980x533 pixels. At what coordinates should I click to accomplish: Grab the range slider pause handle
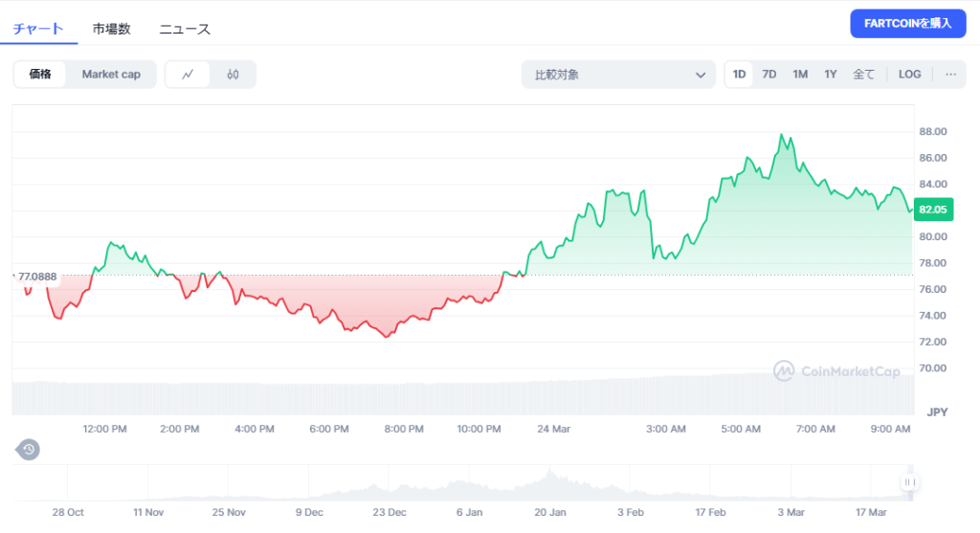click(909, 482)
